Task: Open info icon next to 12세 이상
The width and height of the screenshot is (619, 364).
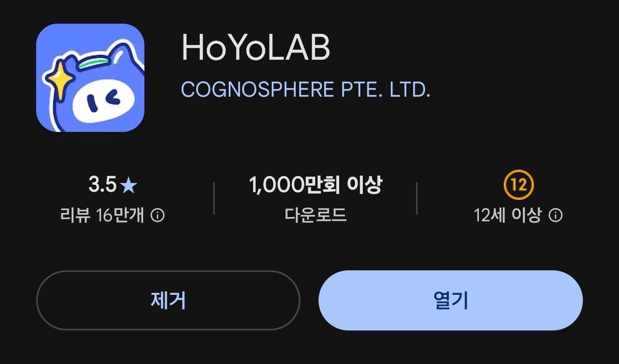Action: 555,215
